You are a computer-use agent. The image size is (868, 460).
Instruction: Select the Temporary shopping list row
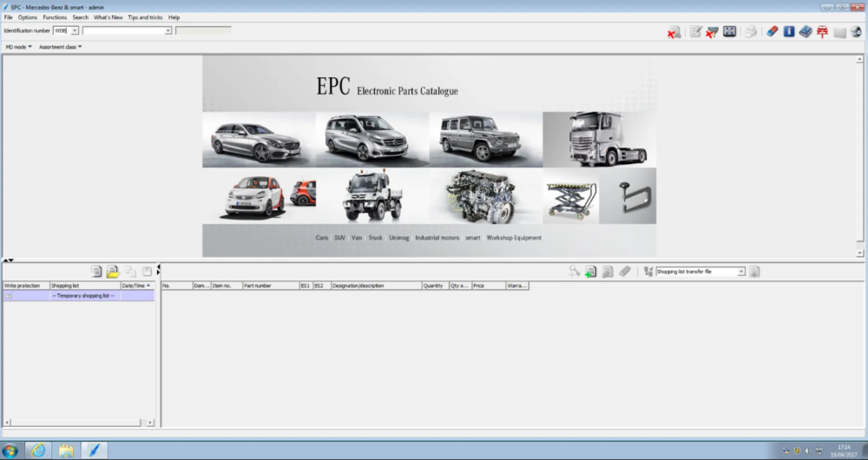click(x=83, y=296)
